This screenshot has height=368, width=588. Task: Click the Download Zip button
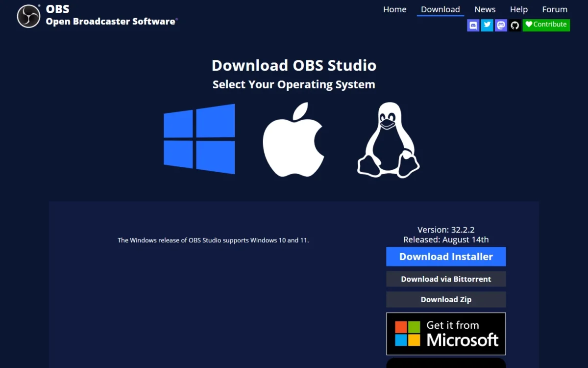[x=446, y=299]
